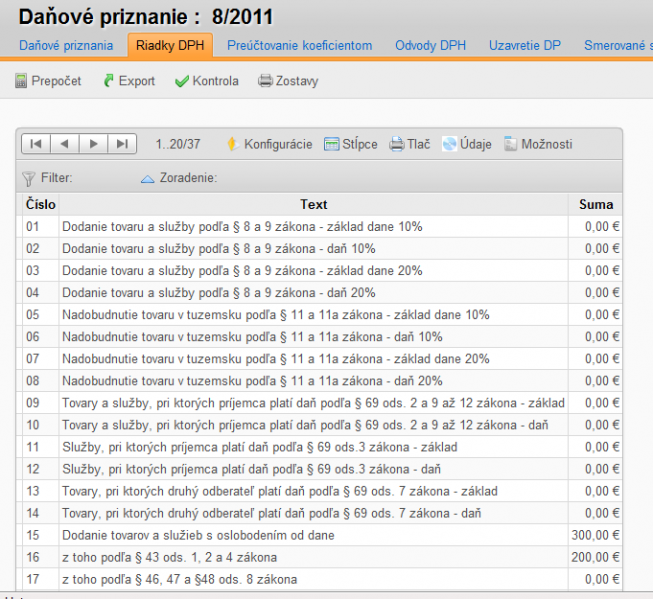Open Zostavy reports

tap(297, 81)
